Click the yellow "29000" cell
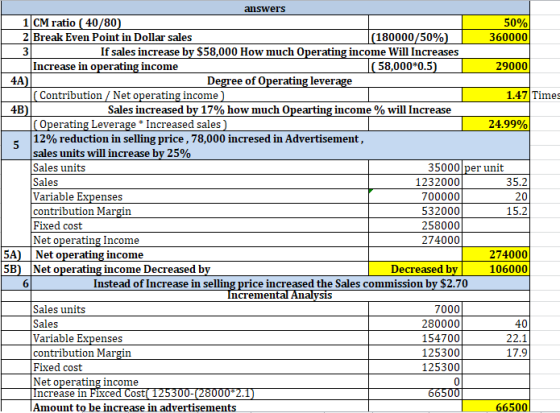The height and width of the screenshot is (413, 560). tap(496, 66)
